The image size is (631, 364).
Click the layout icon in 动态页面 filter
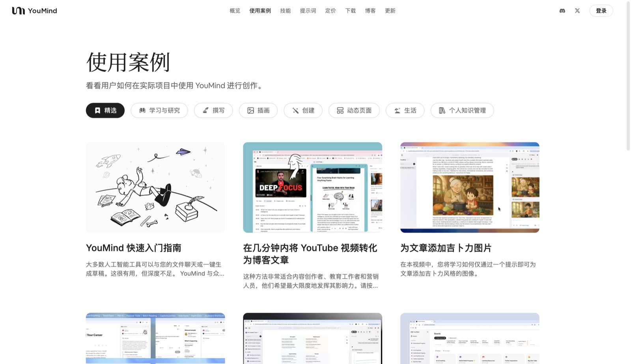340,110
